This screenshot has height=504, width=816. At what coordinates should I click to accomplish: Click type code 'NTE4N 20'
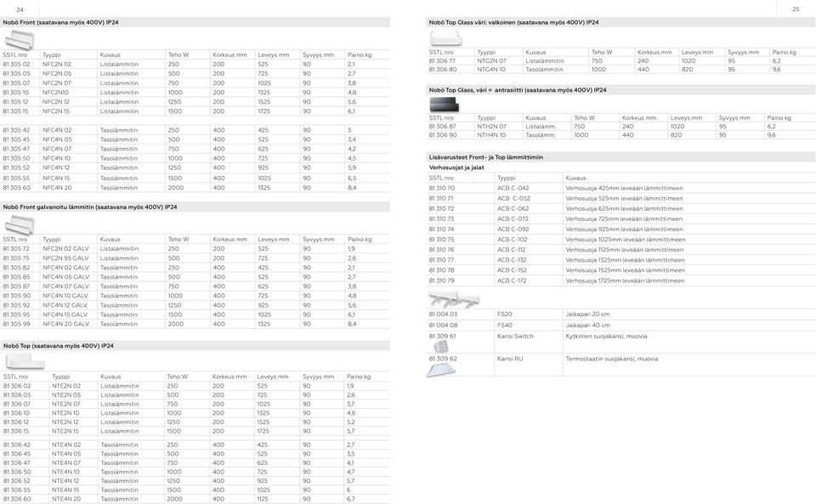(x=66, y=499)
